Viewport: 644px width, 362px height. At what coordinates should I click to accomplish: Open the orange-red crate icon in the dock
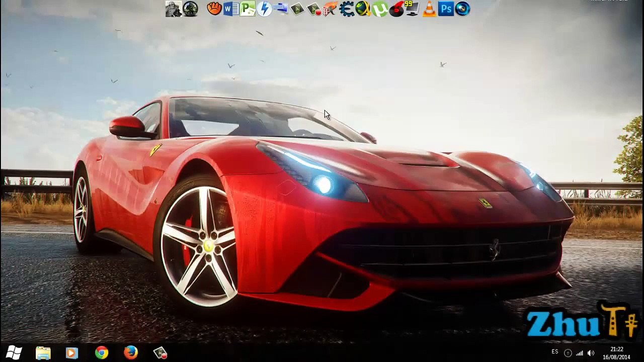click(x=330, y=9)
